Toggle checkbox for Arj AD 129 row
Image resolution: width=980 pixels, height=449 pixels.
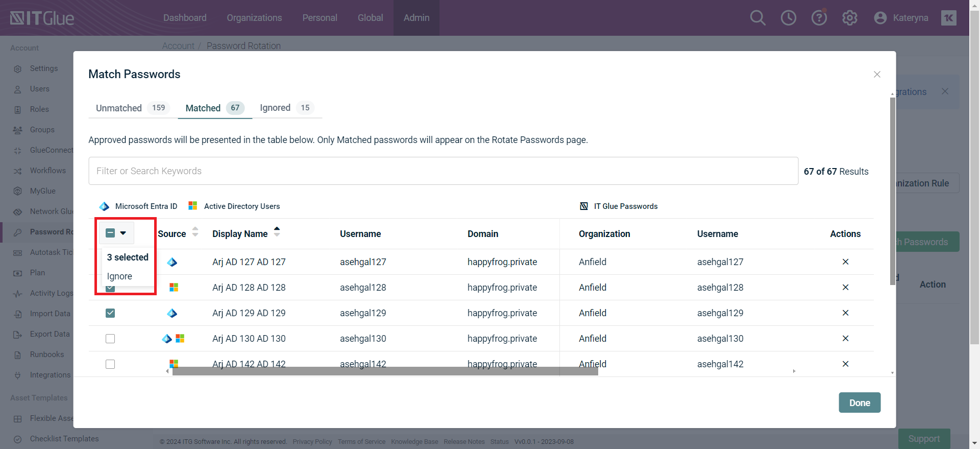[110, 313]
